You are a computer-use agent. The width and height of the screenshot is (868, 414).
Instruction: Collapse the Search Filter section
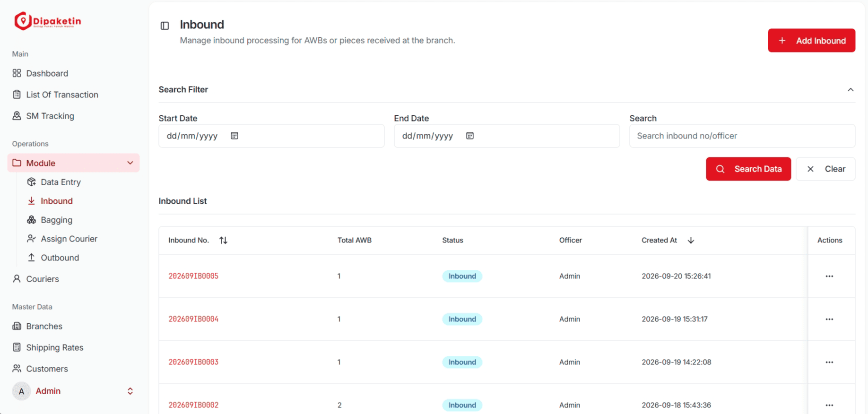(851, 89)
